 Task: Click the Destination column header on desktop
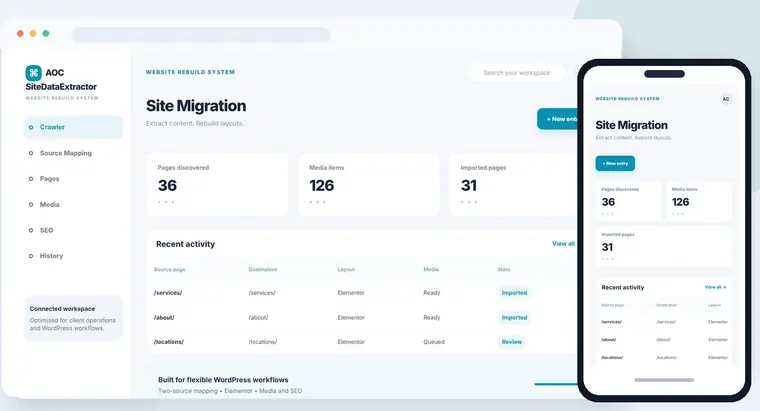click(263, 269)
